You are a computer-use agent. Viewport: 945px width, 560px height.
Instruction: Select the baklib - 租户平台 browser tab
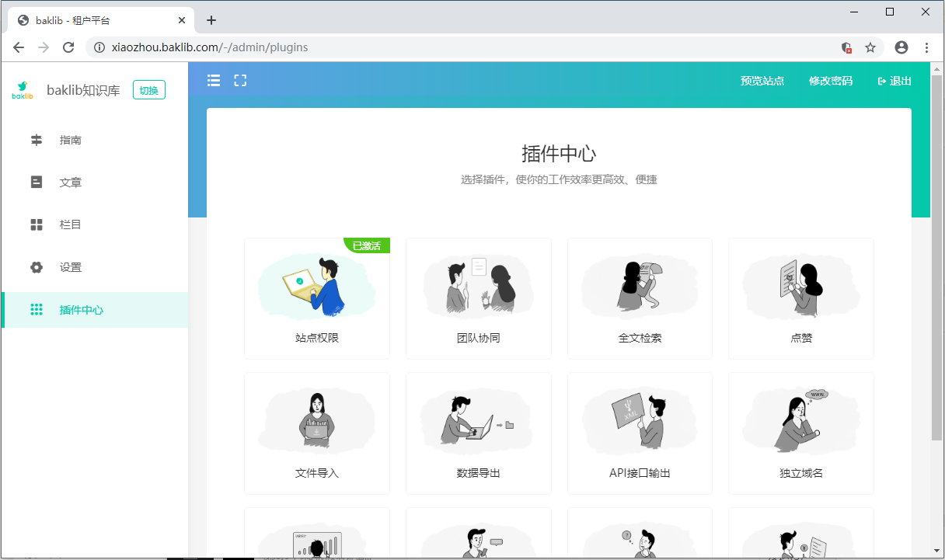(x=101, y=20)
